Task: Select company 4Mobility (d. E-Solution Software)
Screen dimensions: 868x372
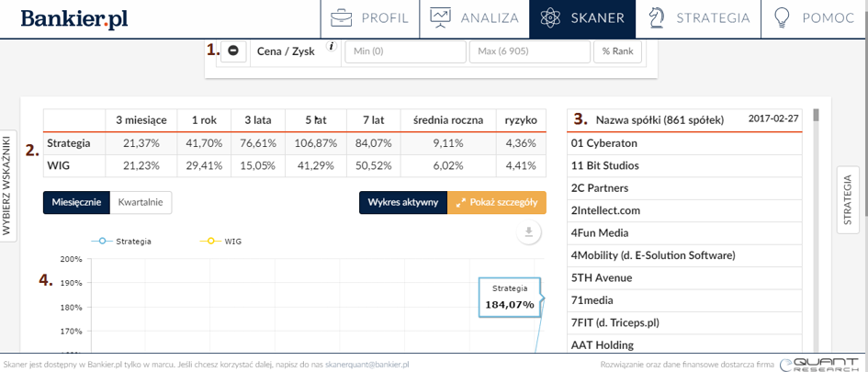Action: pos(684,255)
